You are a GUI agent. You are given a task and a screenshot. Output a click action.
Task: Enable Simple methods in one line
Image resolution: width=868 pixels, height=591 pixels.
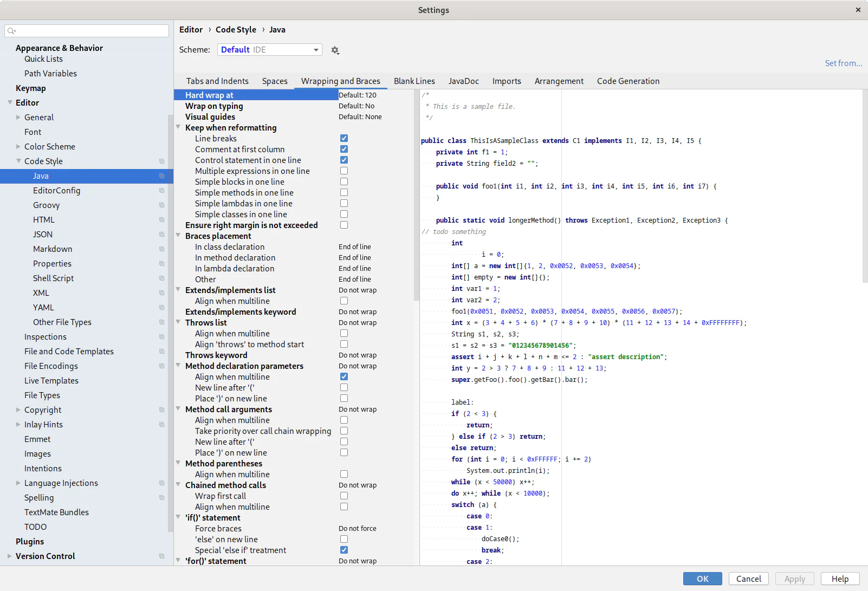coord(344,193)
